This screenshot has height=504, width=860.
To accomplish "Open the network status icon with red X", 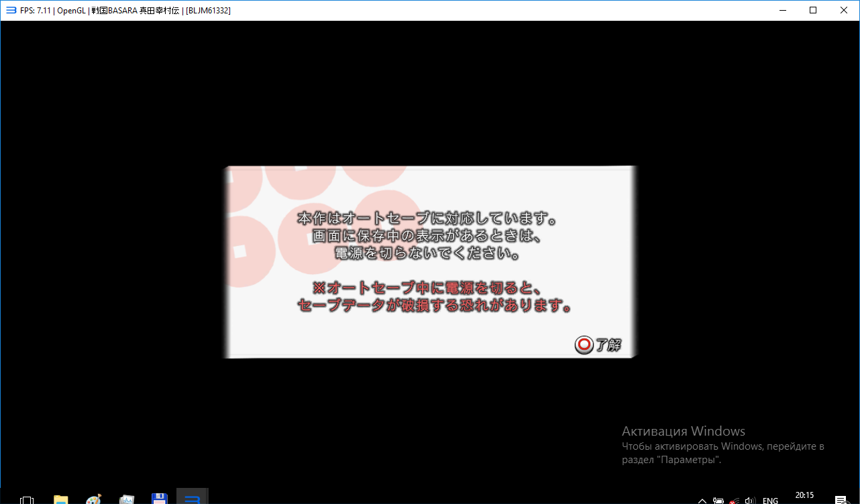I will click(735, 500).
